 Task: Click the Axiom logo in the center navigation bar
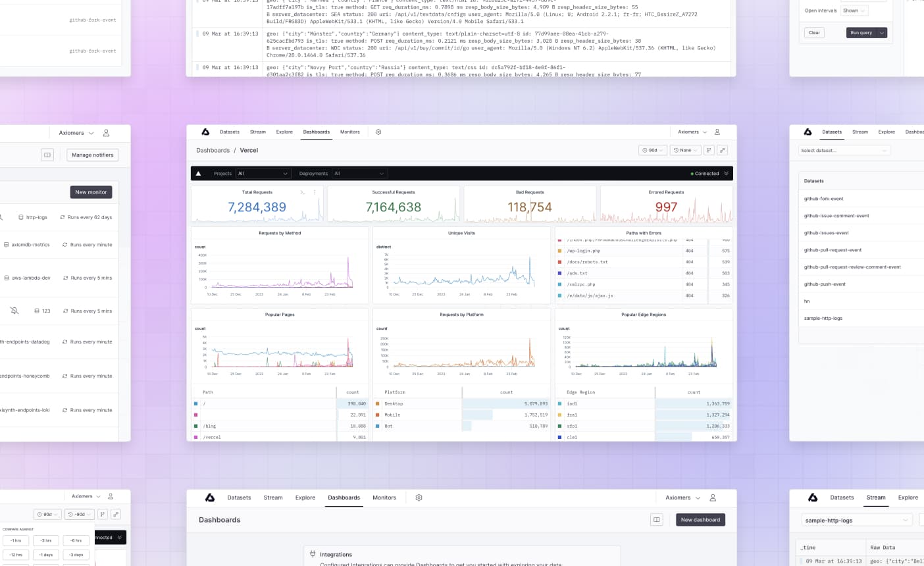point(205,132)
